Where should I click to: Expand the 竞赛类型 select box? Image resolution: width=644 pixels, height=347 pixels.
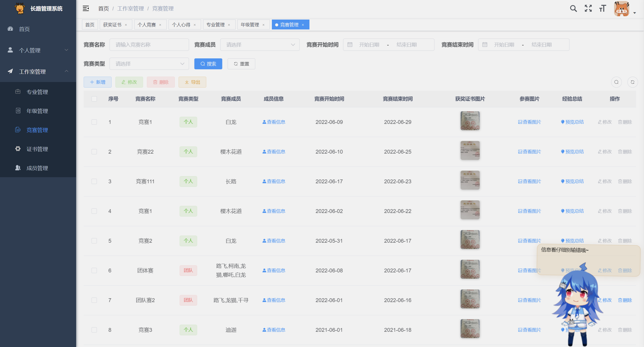[x=149, y=64]
